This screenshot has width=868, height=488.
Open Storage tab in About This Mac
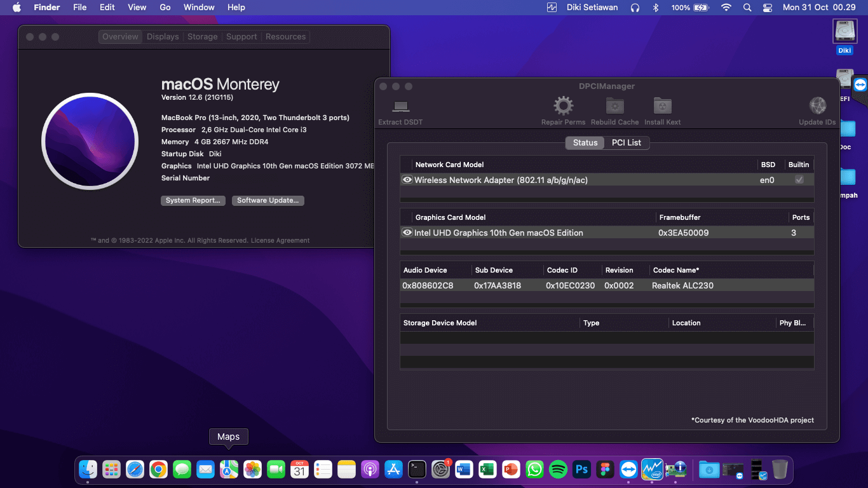[x=203, y=37]
